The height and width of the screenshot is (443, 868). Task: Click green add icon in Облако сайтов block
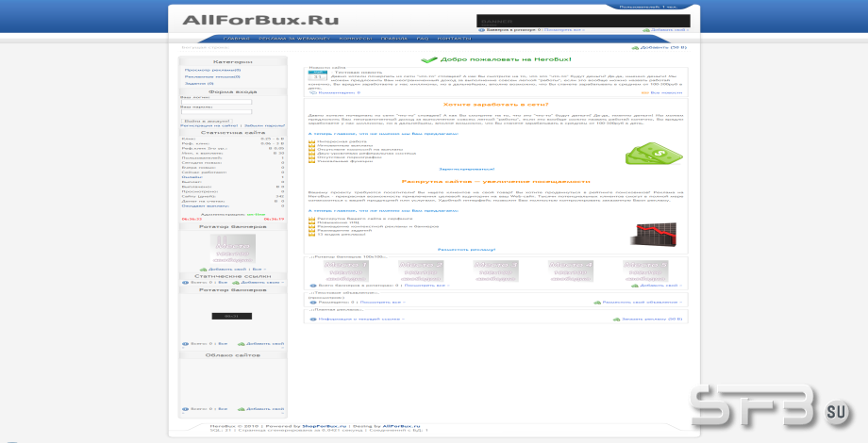pyautogui.click(x=242, y=409)
